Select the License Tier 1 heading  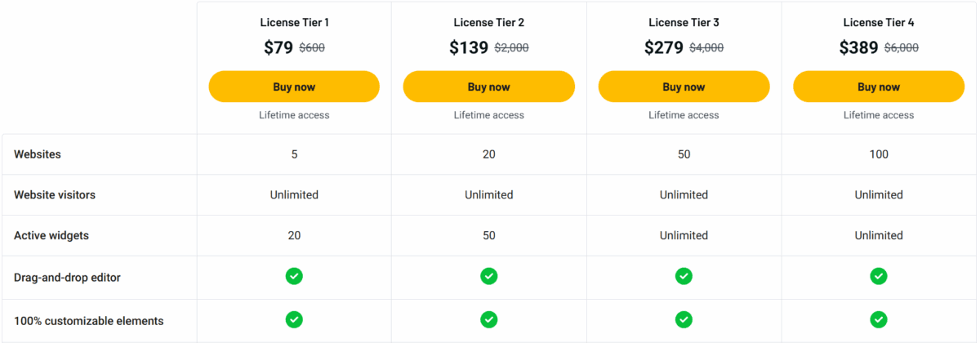pyautogui.click(x=294, y=22)
